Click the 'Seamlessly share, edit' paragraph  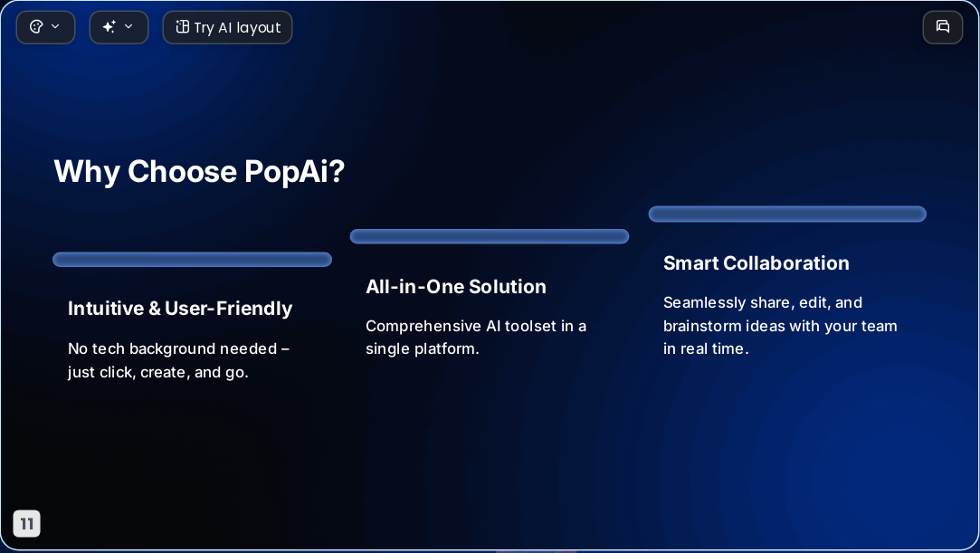pos(780,326)
